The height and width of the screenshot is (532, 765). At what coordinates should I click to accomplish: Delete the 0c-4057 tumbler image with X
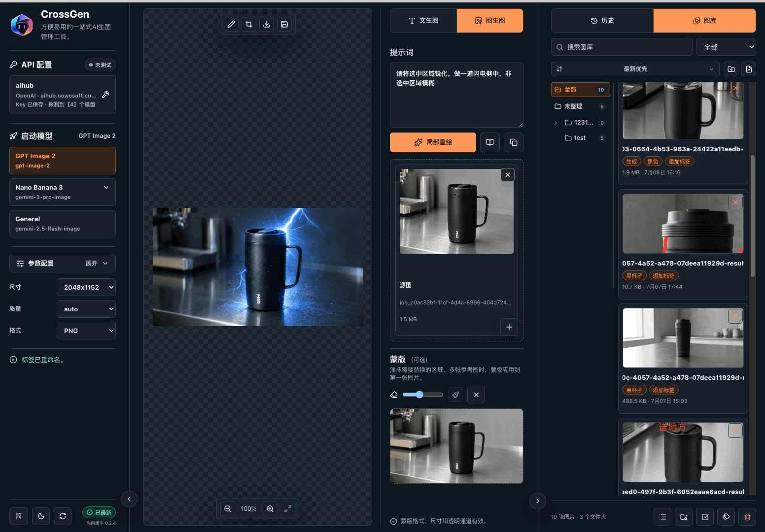coord(735,316)
